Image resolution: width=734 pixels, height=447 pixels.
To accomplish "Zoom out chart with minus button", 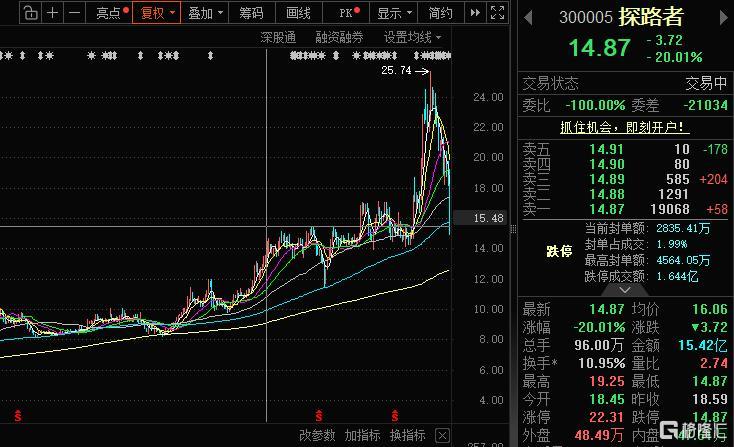I will (x=74, y=13).
